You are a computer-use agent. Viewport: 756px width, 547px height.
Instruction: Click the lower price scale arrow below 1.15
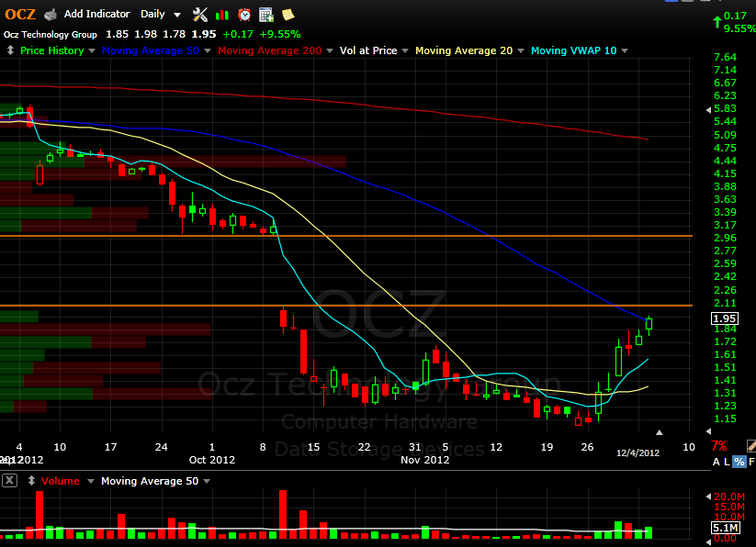pos(709,431)
